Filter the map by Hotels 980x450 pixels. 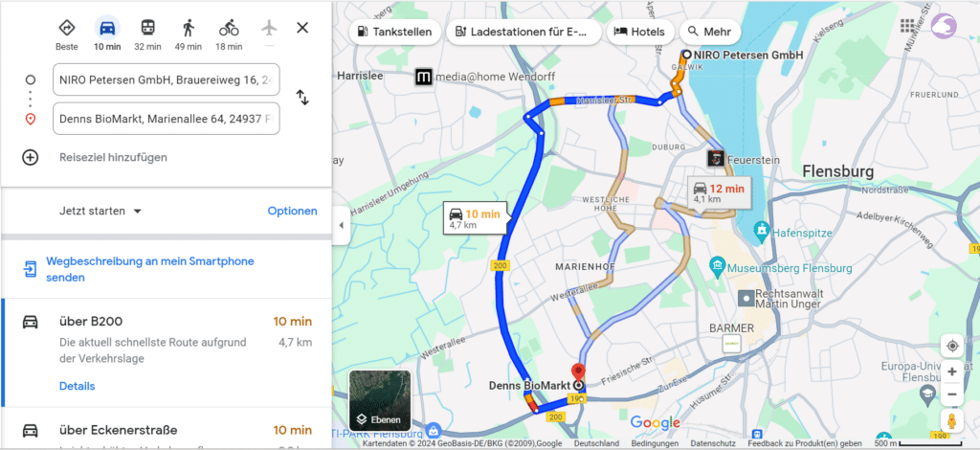[x=639, y=32]
